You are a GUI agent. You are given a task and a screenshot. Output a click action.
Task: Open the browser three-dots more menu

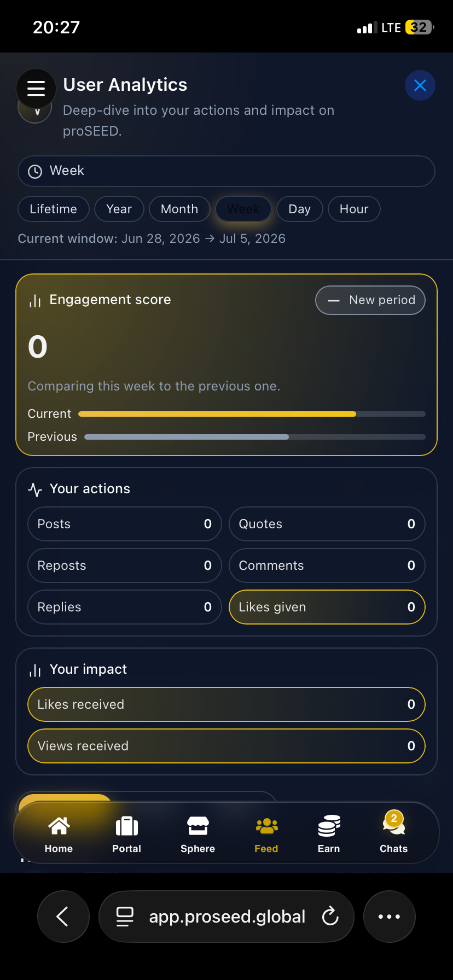pyautogui.click(x=390, y=917)
